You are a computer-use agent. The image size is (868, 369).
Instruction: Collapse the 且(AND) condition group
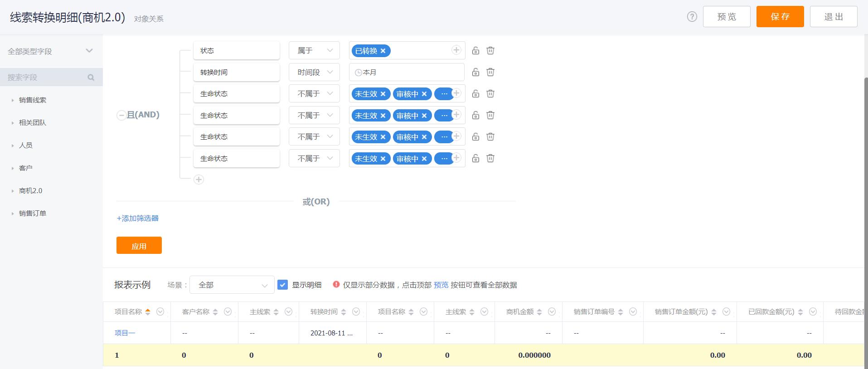pyautogui.click(x=121, y=115)
